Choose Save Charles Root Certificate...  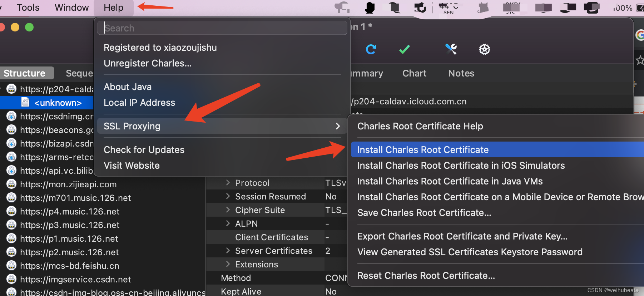point(424,213)
